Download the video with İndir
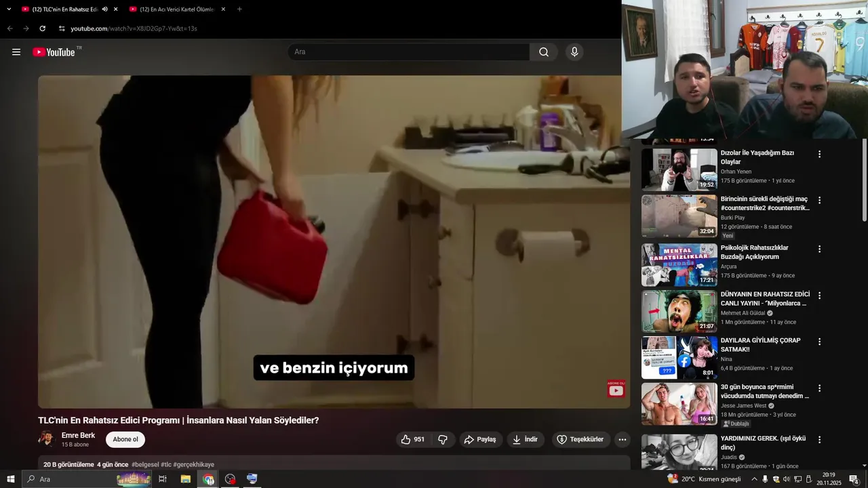This screenshot has width=868, height=488. point(526,439)
